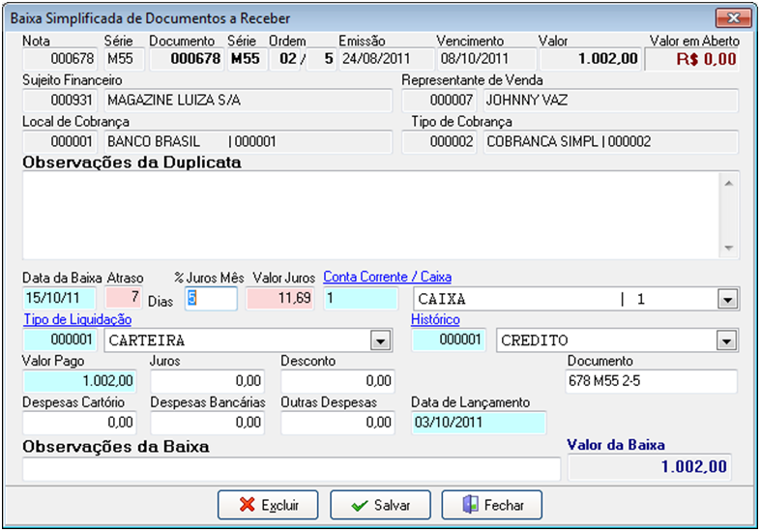Click the Excluir button
This screenshot has width=761, height=532.
pyautogui.click(x=268, y=505)
